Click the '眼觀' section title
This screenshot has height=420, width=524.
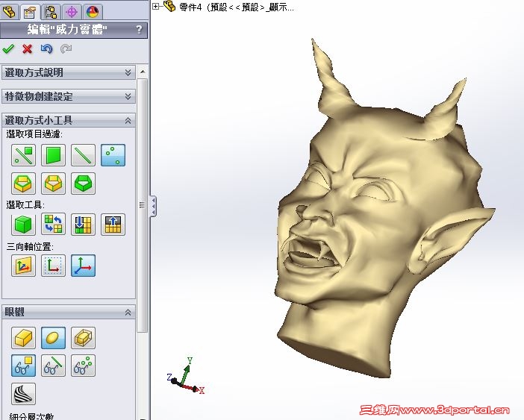14,313
